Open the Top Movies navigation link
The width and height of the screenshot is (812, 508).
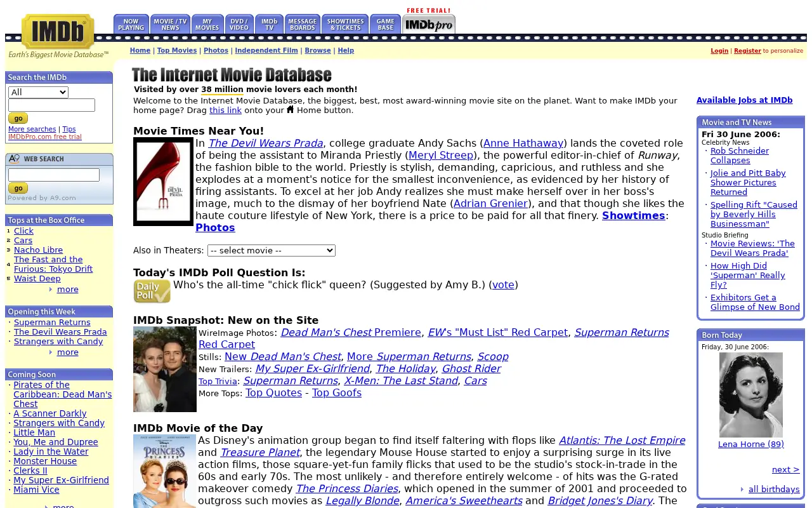tap(177, 51)
